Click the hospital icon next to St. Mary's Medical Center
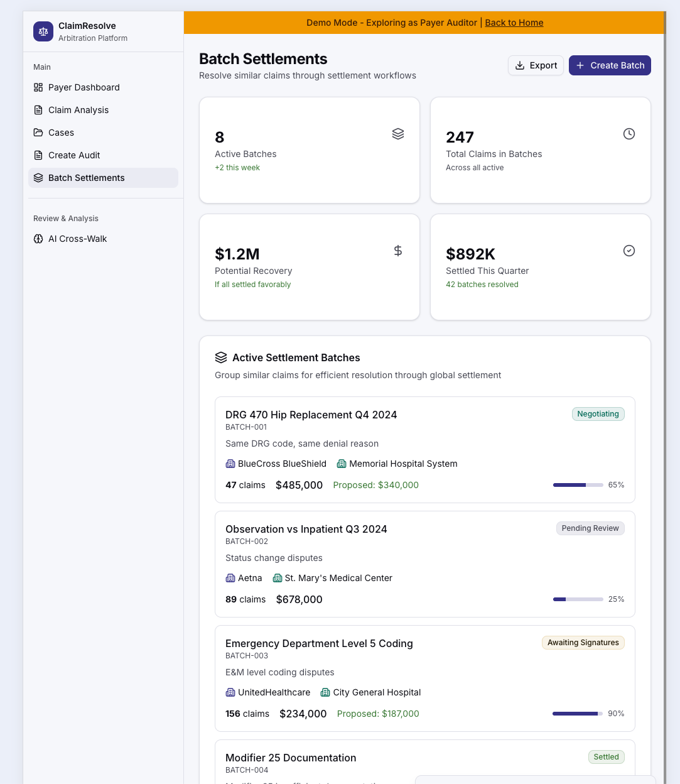Image resolution: width=680 pixels, height=784 pixels. click(x=278, y=578)
